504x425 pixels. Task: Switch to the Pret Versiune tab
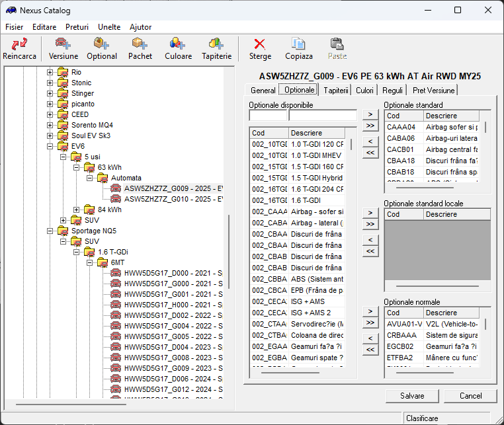(434, 91)
